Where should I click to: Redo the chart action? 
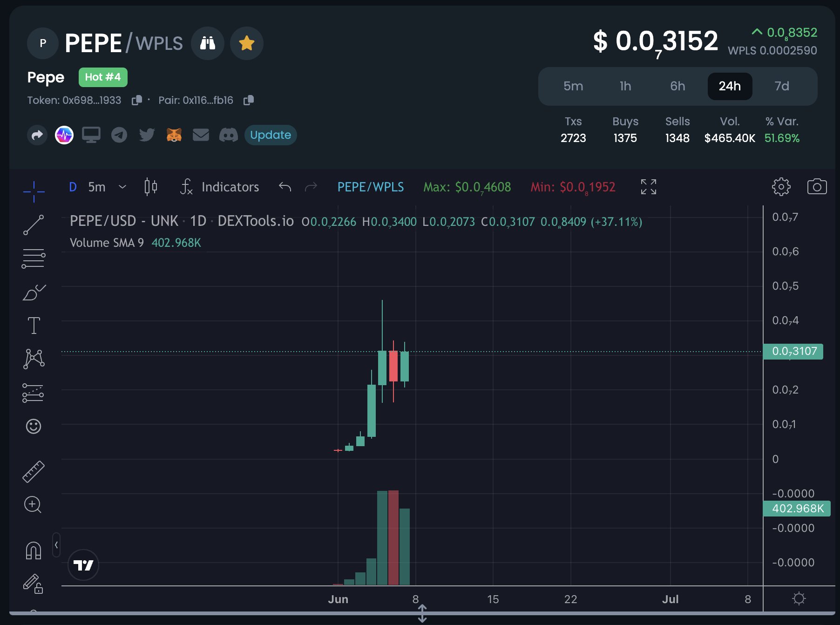tap(311, 187)
